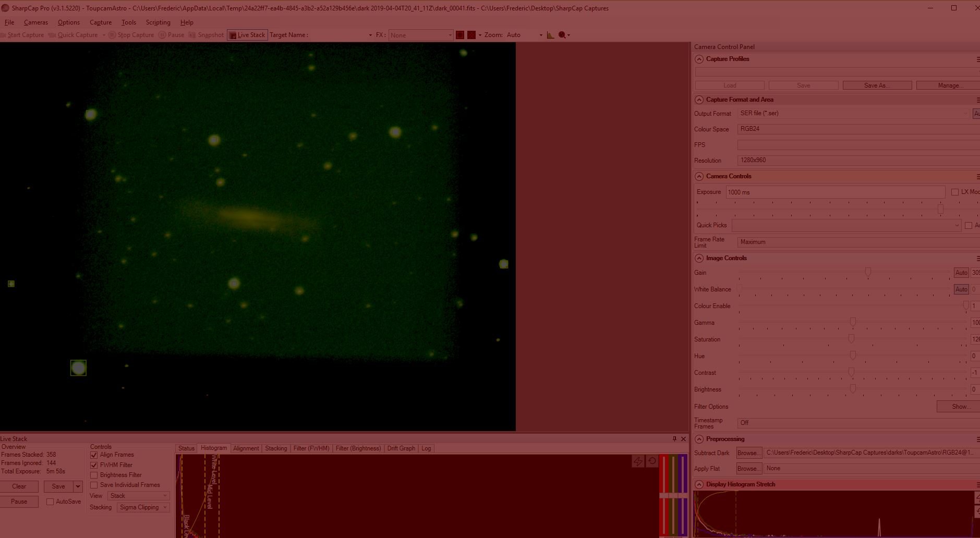This screenshot has width=980, height=538.
Task: Adjust the Saturation slider handle
Action: [x=851, y=338]
